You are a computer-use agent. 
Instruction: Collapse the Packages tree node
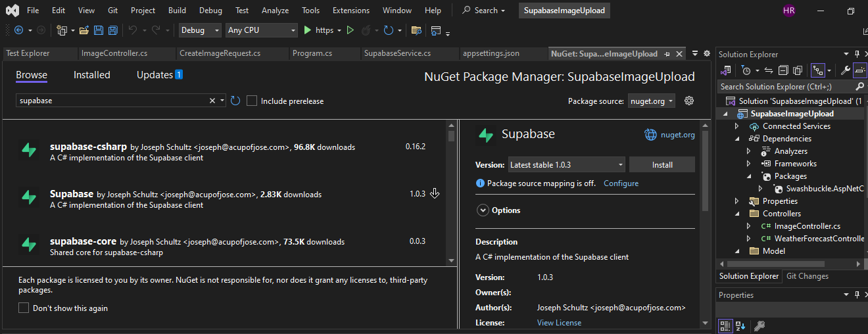coord(749,176)
